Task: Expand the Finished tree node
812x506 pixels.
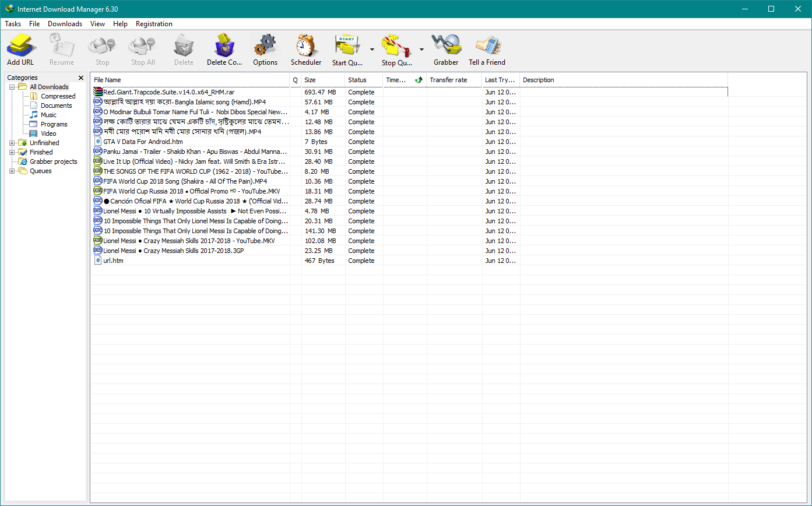Action: point(12,152)
